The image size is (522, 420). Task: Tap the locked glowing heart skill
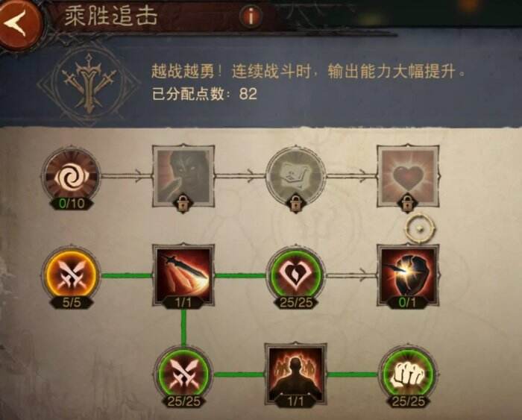[x=407, y=177]
